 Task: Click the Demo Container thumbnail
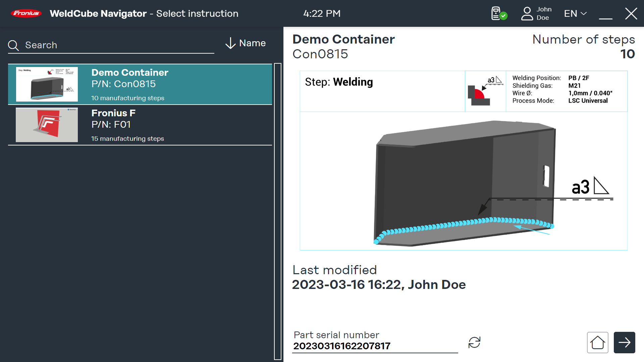click(47, 84)
